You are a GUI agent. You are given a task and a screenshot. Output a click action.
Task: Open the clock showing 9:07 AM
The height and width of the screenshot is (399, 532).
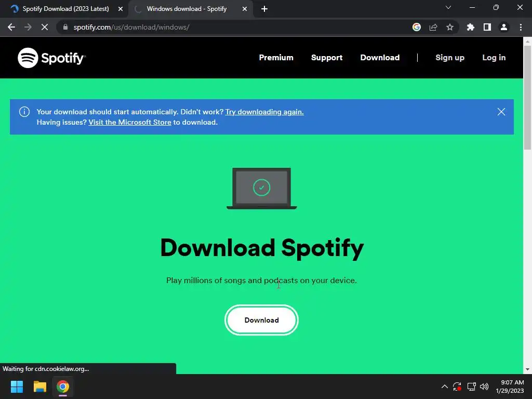510,387
